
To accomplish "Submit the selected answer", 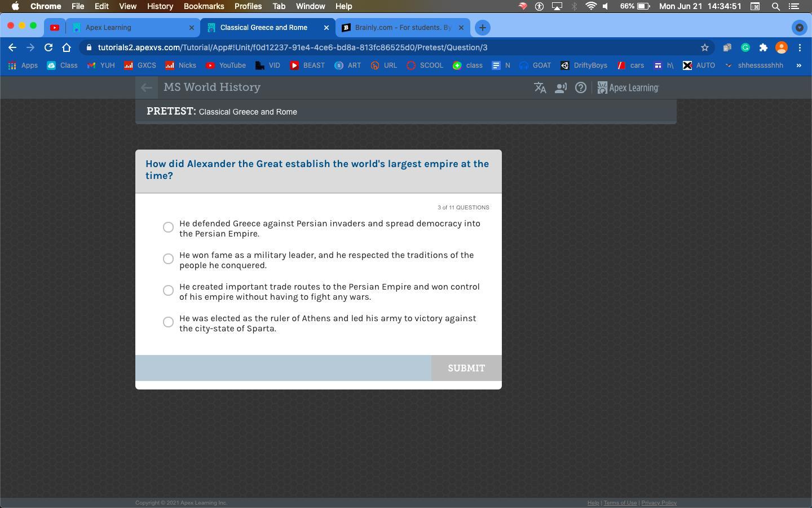I will click(x=466, y=368).
